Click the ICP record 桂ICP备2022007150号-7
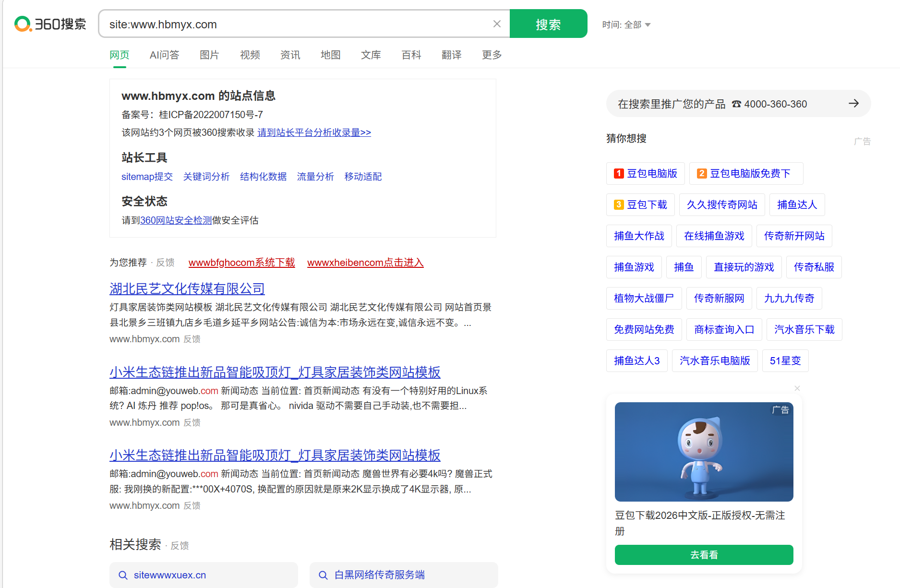The image size is (900, 588). coord(211,115)
